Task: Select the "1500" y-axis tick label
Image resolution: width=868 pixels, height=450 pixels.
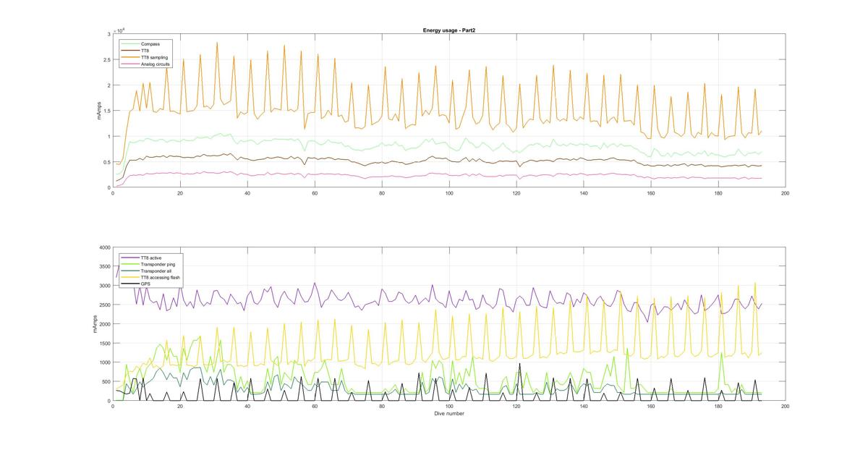Action: click(104, 344)
